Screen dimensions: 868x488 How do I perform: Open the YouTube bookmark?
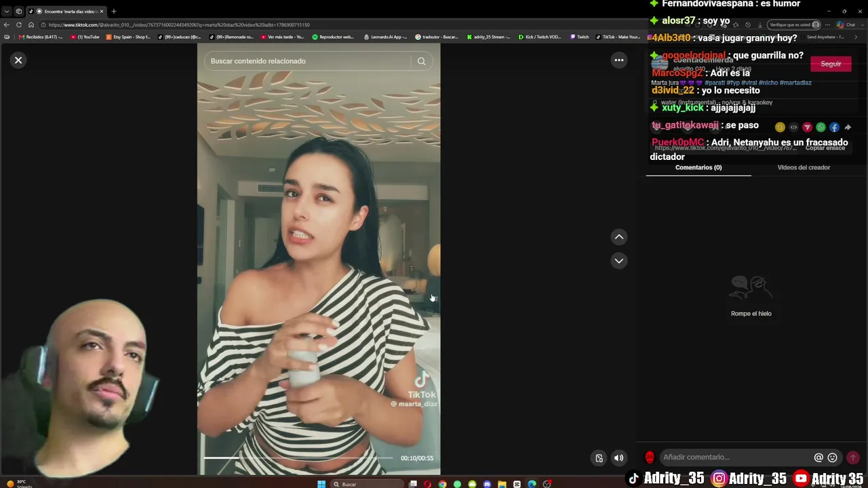pyautogui.click(x=85, y=37)
